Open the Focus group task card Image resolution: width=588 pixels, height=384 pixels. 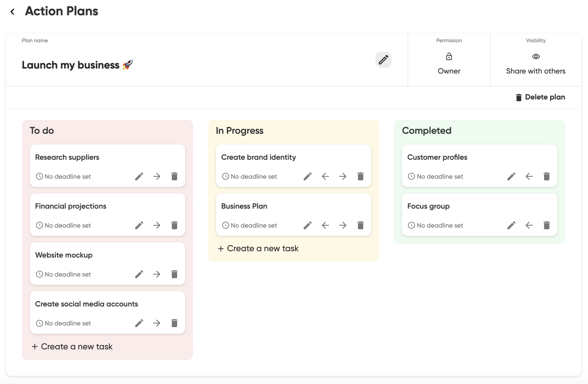click(x=429, y=206)
